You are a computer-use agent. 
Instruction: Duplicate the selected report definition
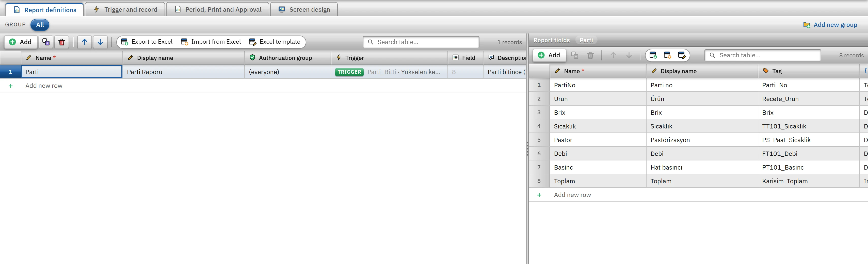coord(46,42)
